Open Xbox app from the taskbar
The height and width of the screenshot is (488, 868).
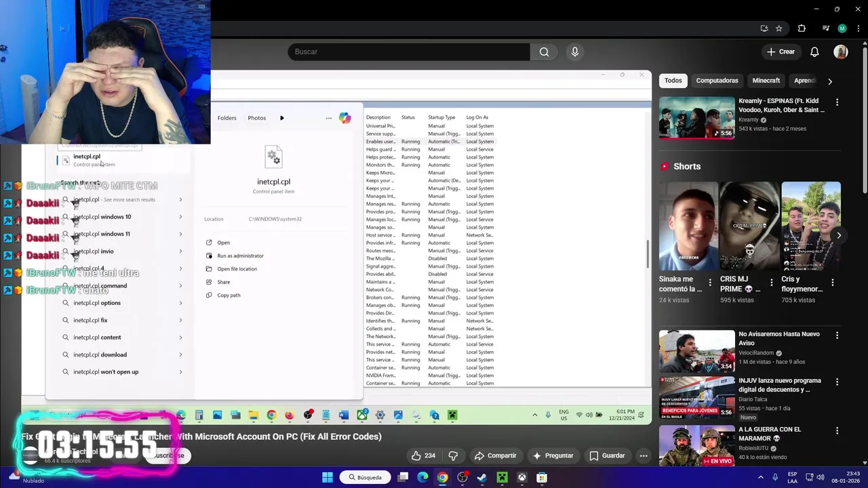click(x=521, y=478)
